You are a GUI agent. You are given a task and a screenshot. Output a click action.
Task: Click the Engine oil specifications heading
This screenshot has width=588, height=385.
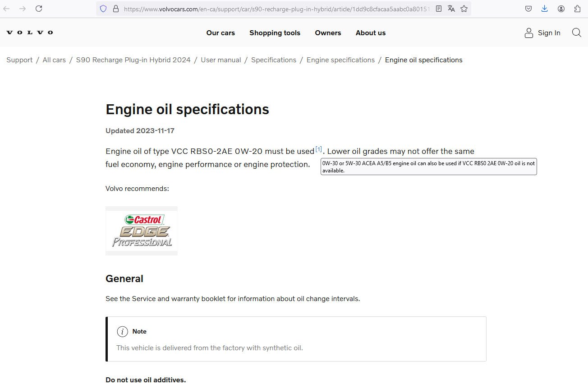pos(187,109)
